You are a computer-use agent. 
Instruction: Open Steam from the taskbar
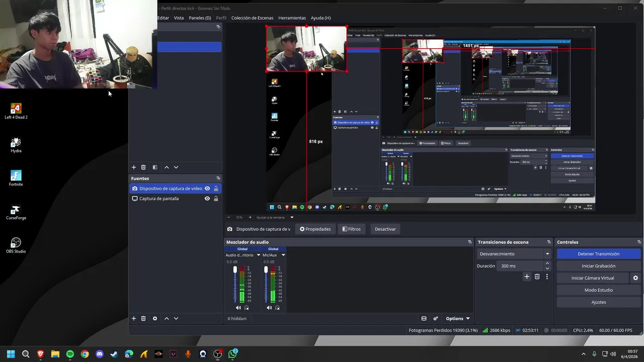[114, 354]
